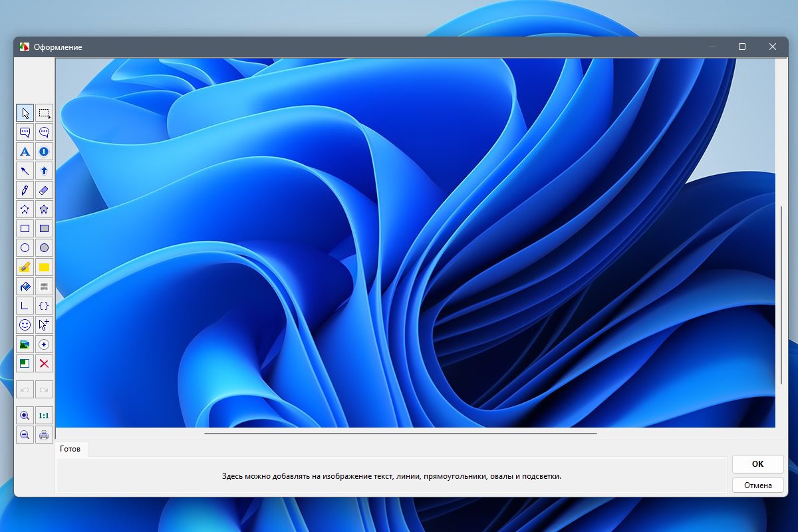Pick the rectangular speech bubble callout tool

point(25,132)
